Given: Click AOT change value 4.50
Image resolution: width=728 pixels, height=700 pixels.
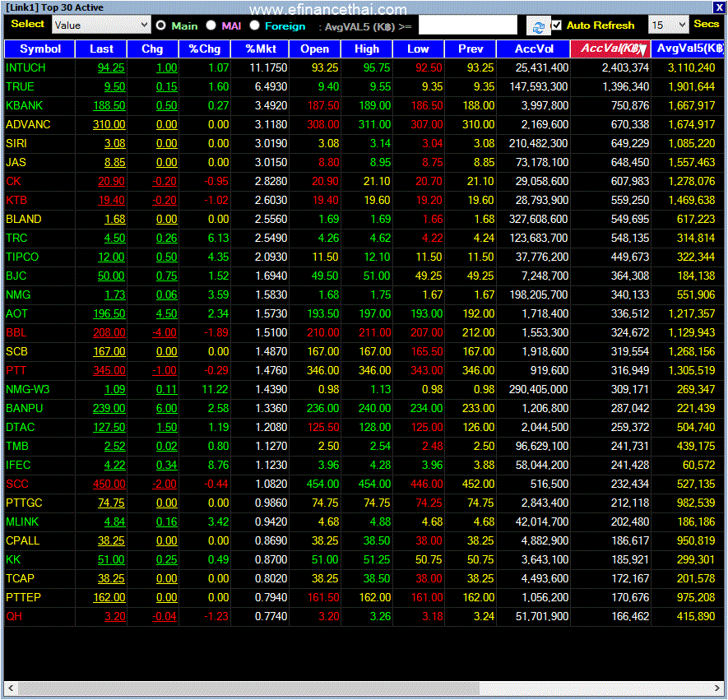Looking at the screenshot, I should [x=167, y=313].
